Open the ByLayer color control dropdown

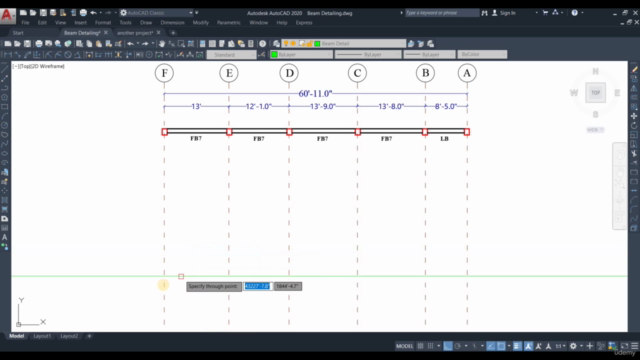(301, 54)
